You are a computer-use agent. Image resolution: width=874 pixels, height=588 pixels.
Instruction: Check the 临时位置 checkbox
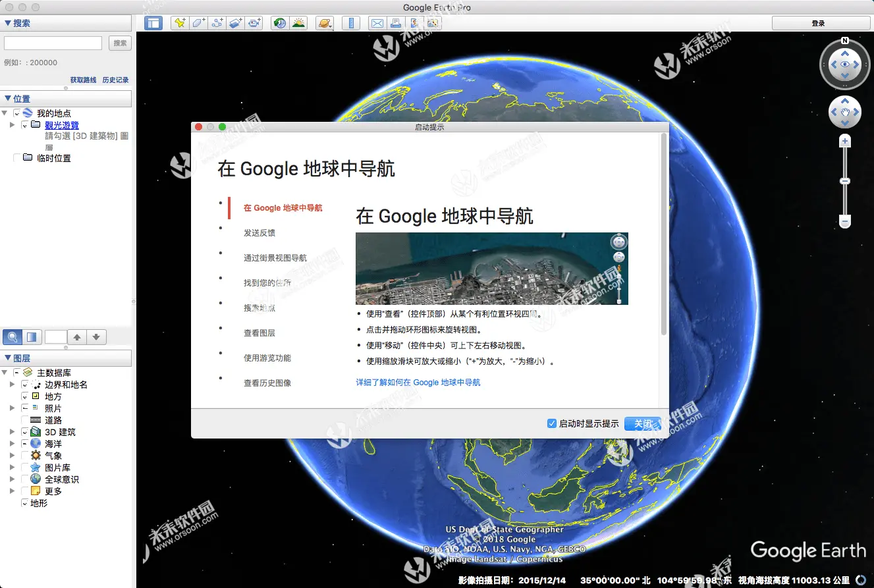(17, 158)
